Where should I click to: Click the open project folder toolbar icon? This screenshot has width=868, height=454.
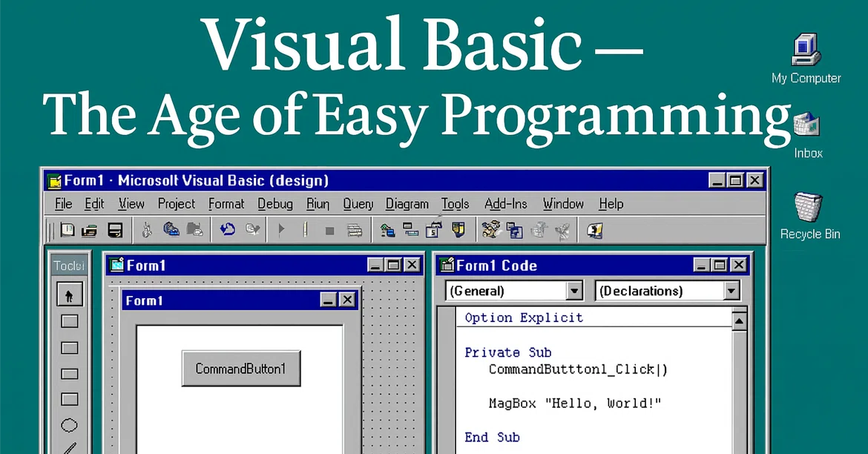90,230
